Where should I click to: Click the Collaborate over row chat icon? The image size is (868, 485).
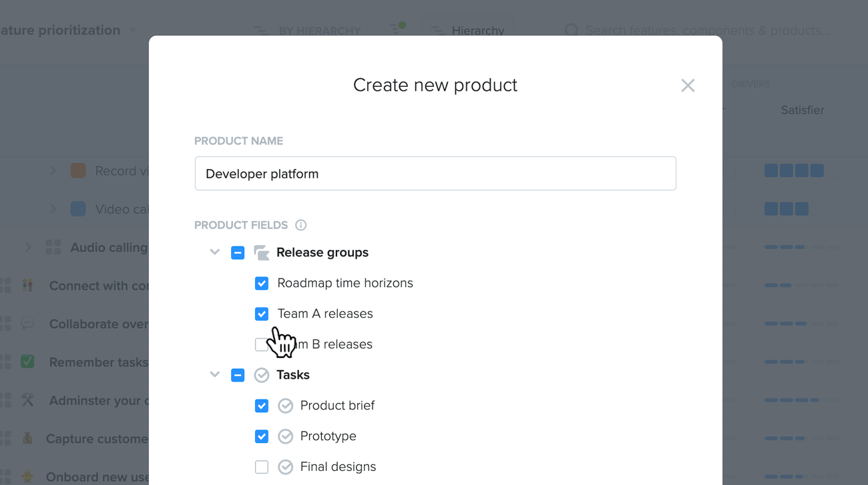coord(27,323)
